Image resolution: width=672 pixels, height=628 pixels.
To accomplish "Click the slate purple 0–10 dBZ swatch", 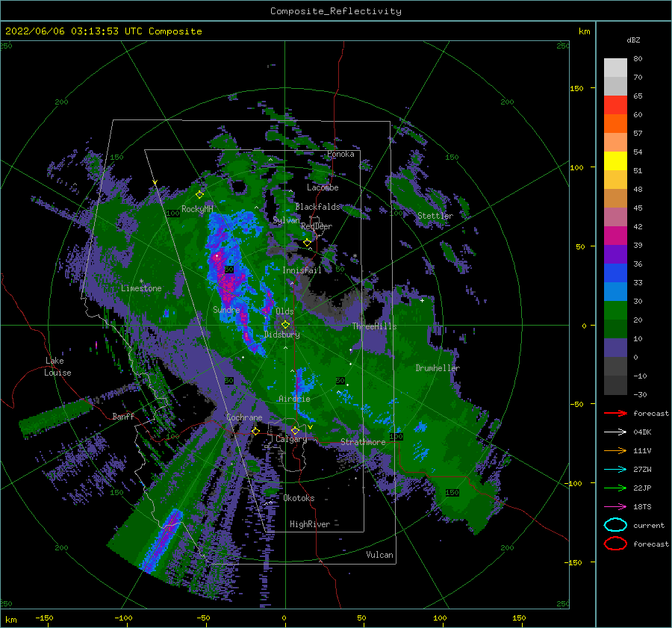I will [615, 348].
